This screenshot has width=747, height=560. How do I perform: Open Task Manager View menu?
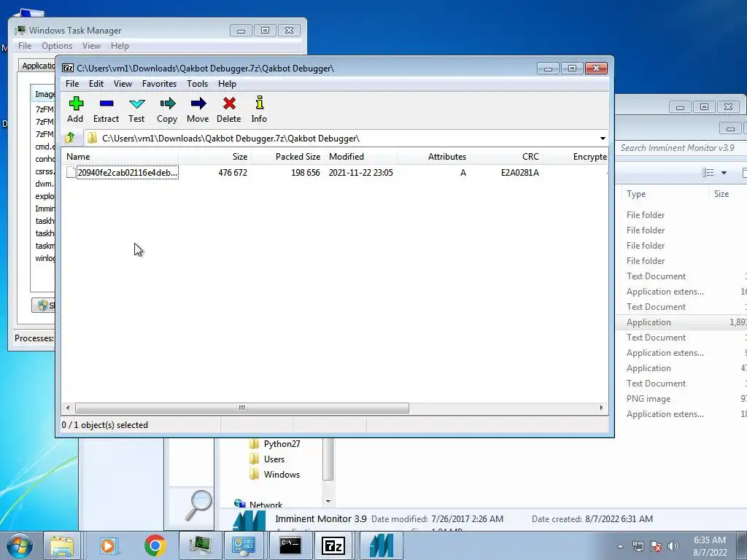tap(91, 46)
